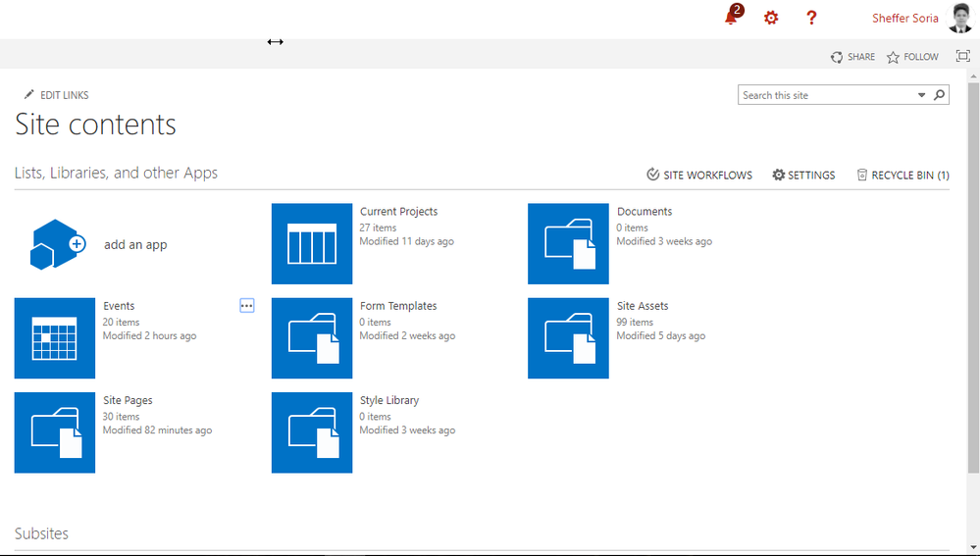
Task: Open the Current Projects list tile icon
Action: pos(312,243)
